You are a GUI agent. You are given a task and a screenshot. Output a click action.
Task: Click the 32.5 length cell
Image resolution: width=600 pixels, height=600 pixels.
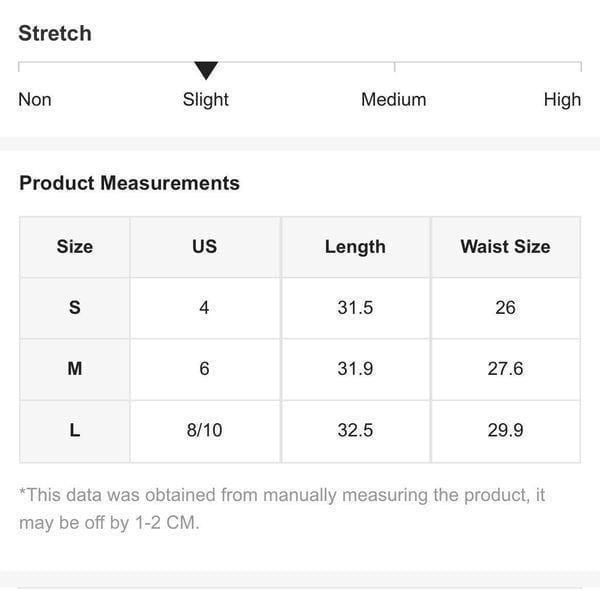[x=355, y=431]
